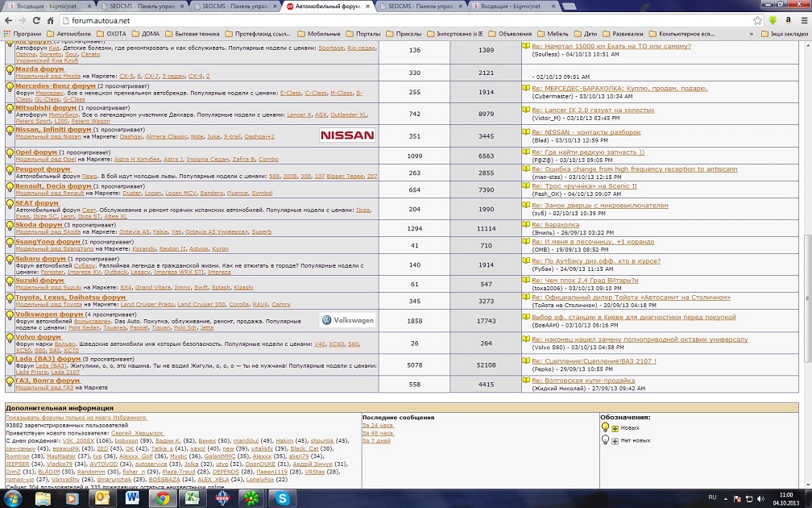This screenshot has width=812, height=508.
Task: Open Skype from the taskbar
Action: tap(283, 498)
